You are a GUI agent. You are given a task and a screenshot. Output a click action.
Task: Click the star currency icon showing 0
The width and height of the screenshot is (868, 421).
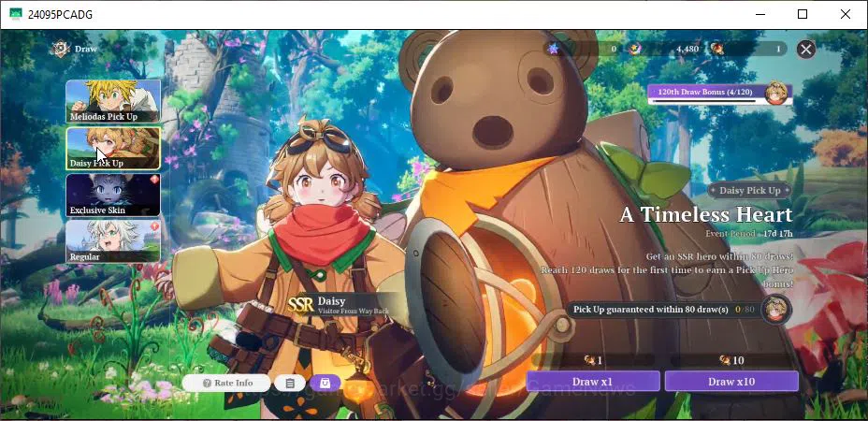pyautogui.click(x=553, y=49)
